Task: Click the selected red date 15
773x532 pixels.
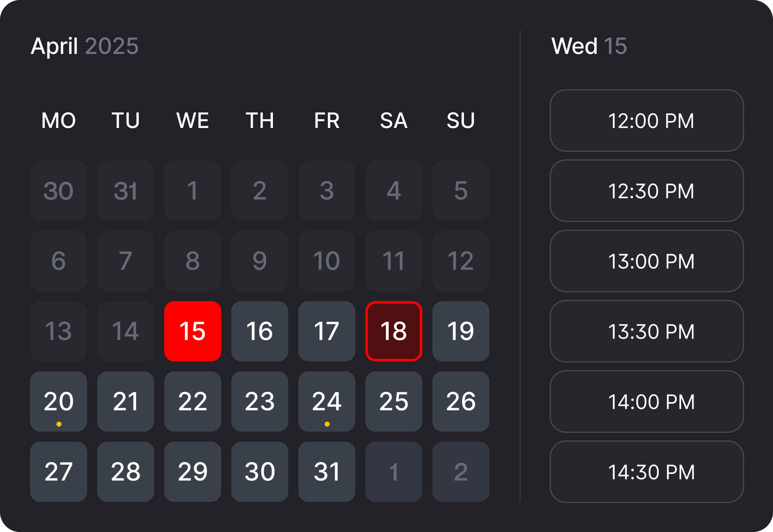Action: click(x=193, y=331)
